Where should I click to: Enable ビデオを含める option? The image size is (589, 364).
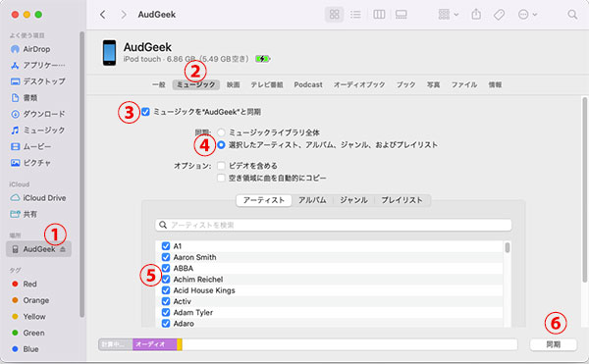point(221,166)
